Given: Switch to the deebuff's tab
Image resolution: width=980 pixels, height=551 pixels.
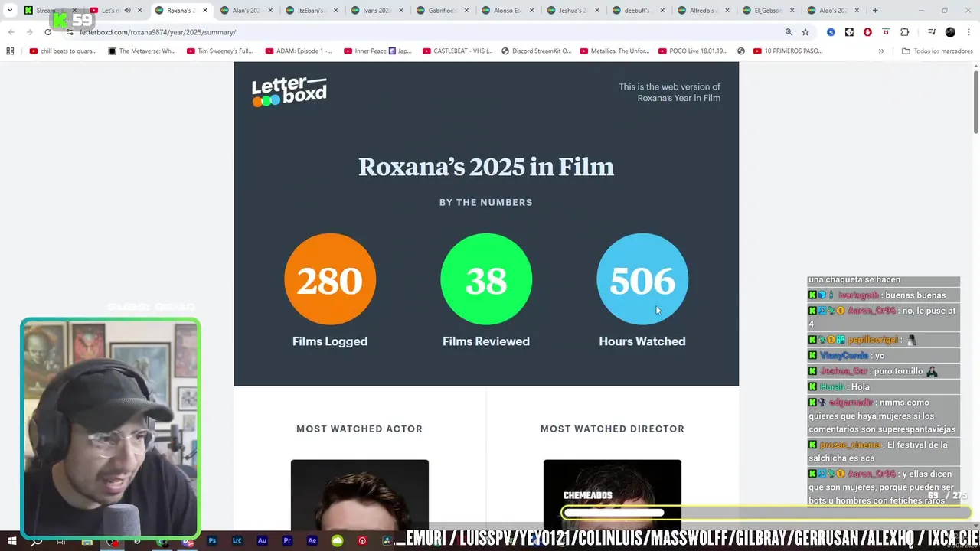Looking at the screenshot, I should point(639,11).
